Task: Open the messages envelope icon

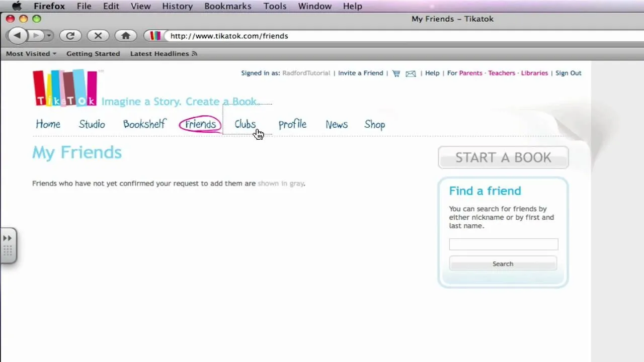Action: point(411,73)
